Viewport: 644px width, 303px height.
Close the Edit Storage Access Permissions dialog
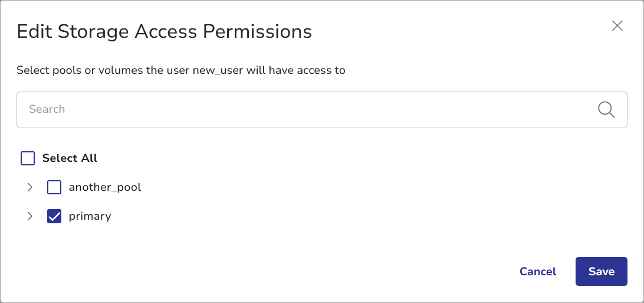click(x=617, y=26)
